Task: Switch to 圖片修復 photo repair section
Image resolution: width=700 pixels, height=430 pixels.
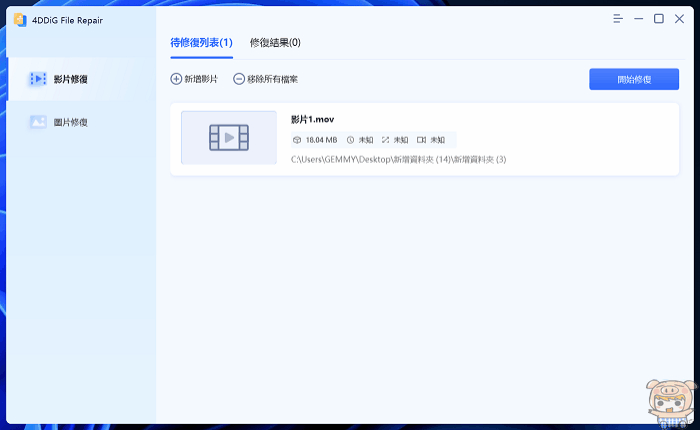Action: pyautogui.click(x=81, y=122)
